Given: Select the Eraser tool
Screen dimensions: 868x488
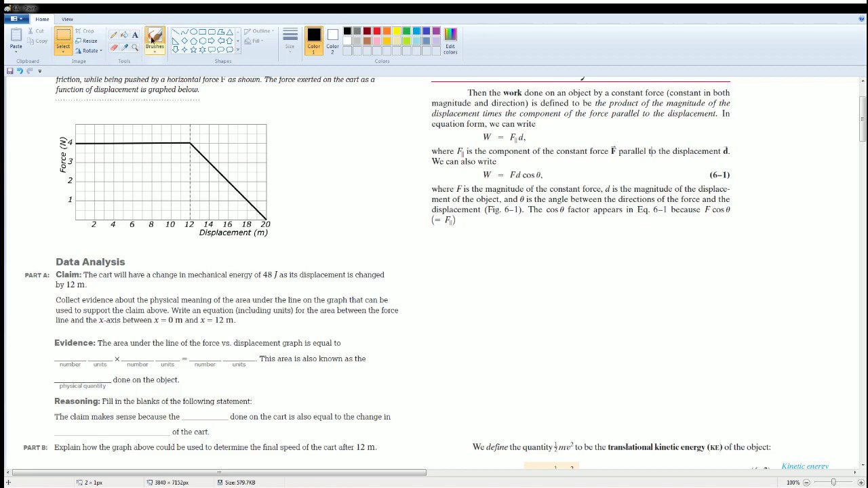Looking at the screenshot, I should tap(114, 47).
